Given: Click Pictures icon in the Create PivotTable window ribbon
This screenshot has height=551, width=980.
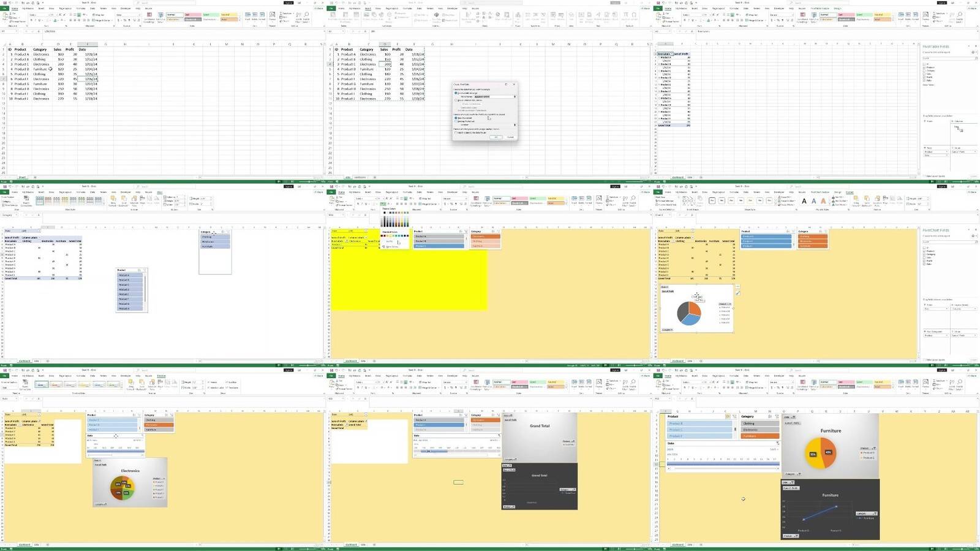Looking at the screenshot, I should point(366,16).
